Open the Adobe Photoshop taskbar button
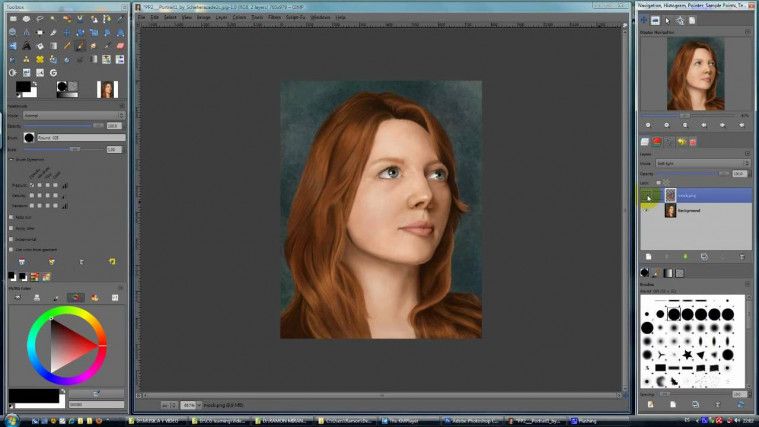Viewport: 759px width, 427px height. tap(471, 421)
